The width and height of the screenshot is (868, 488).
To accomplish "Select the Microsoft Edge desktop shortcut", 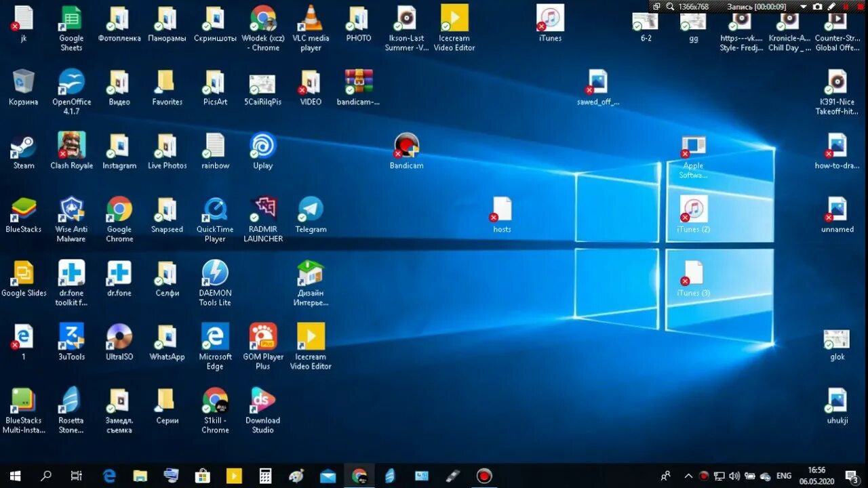I will (215, 346).
